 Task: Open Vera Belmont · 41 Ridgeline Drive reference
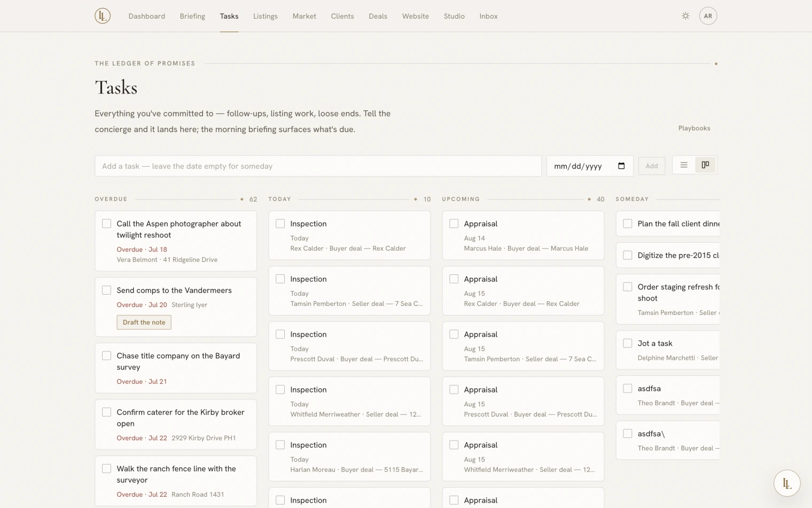(167, 260)
